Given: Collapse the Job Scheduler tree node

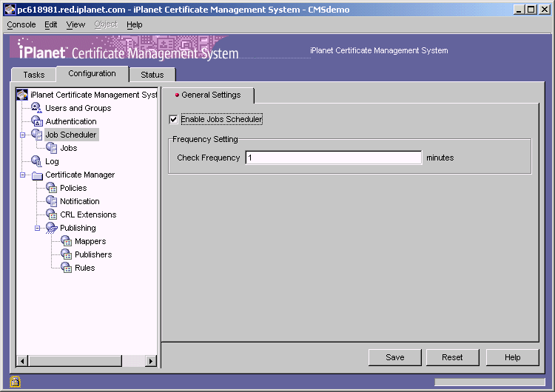Looking at the screenshot, I should pos(23,135).
